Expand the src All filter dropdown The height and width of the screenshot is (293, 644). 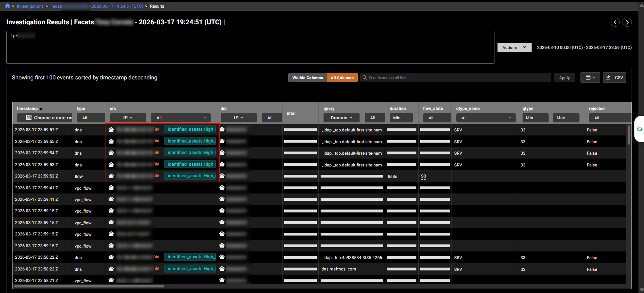click(181, 118)
